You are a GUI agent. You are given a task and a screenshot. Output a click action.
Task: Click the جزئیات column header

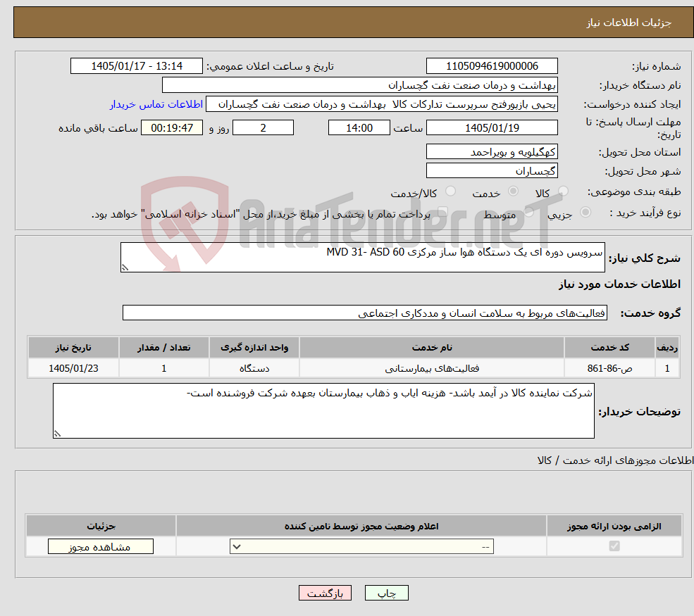pos(101,526)
